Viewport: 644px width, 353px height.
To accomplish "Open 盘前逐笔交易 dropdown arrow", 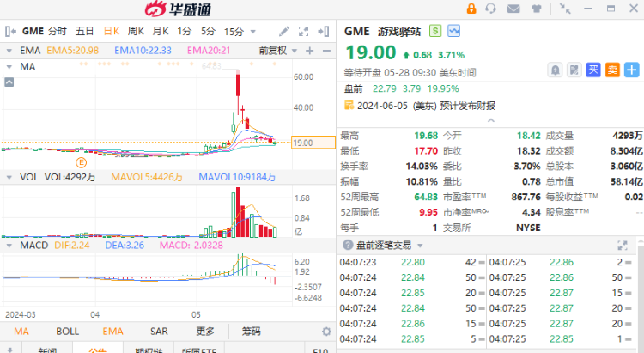I will (420, 246).
